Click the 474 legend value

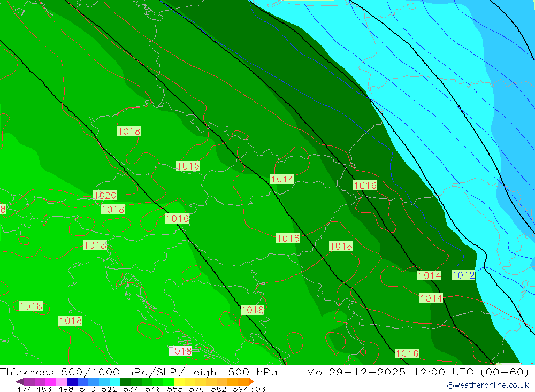tap(24, 389)
